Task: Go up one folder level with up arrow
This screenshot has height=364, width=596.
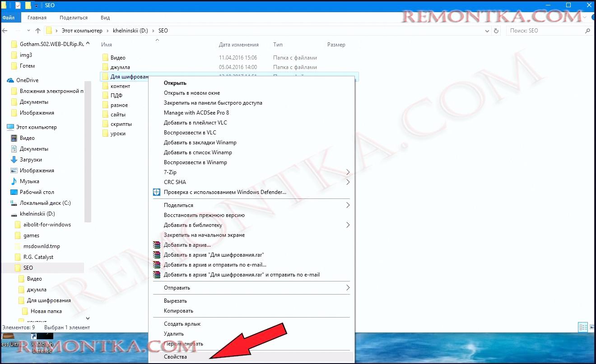Action: coord(38,31)
